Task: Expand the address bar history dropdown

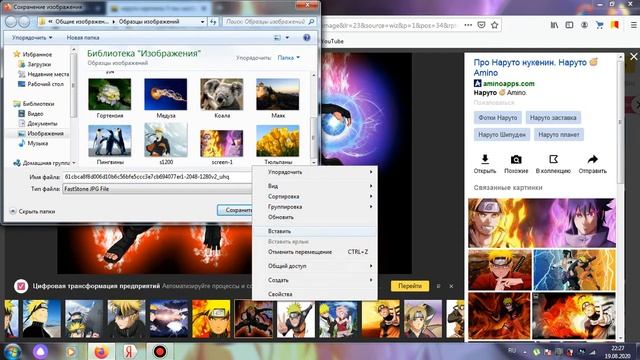Action: (x=202, y=22)
